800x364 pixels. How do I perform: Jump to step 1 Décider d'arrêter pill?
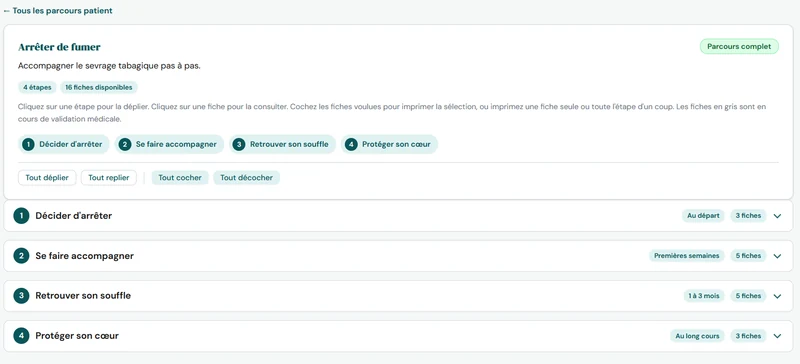64,144
